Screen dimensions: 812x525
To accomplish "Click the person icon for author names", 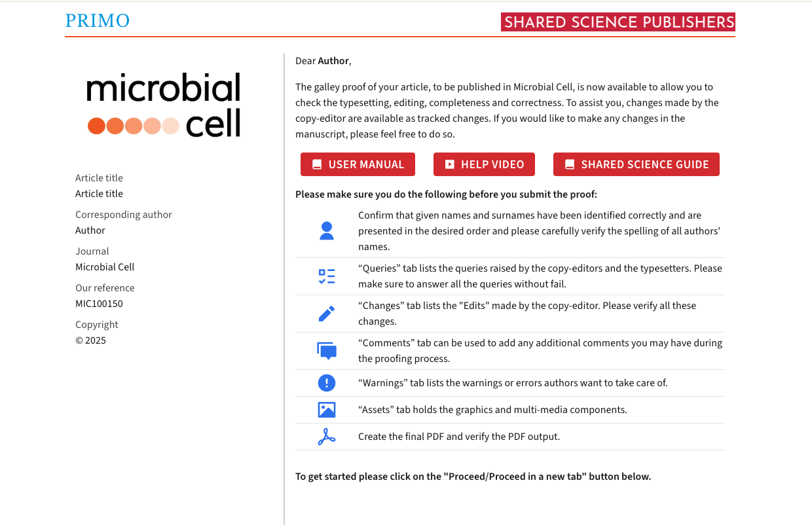I will pos(327,231).
